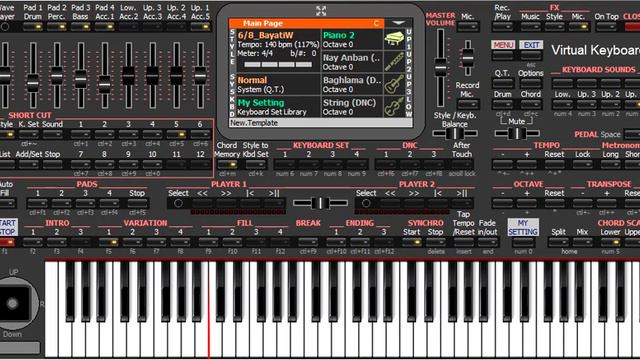
Task: Toggle the Mic. button next to Master Volume
Action: pyautogui.click(x=468, y=27)
